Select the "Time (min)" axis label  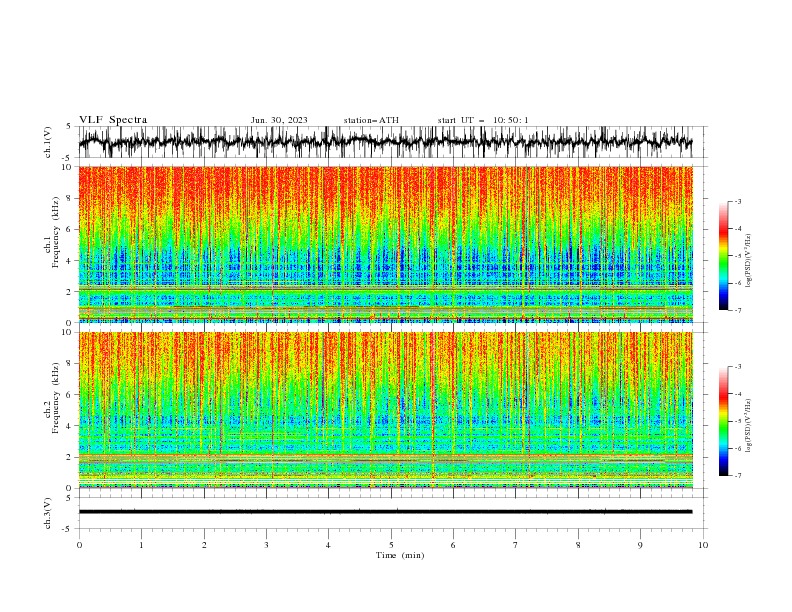click(400, 555)
